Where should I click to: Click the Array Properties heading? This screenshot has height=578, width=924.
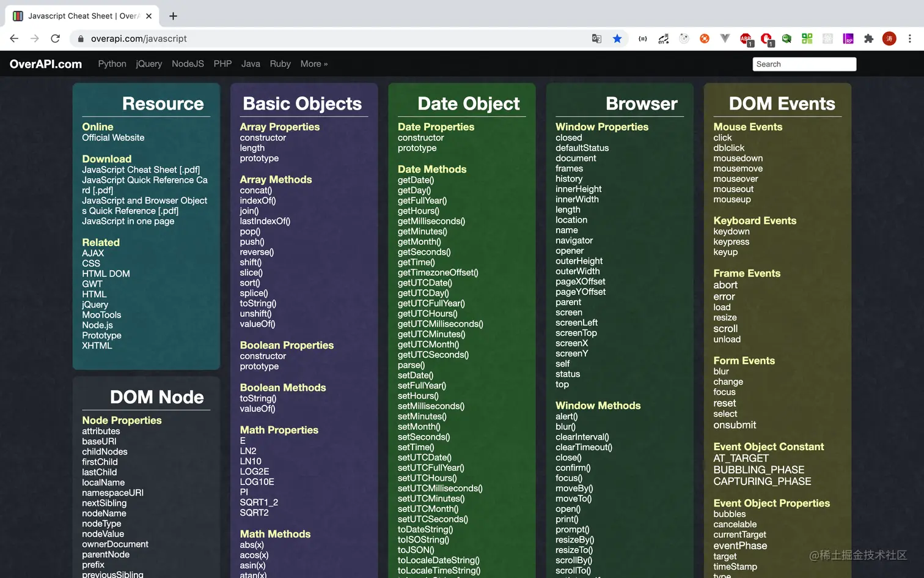point(280,127)
